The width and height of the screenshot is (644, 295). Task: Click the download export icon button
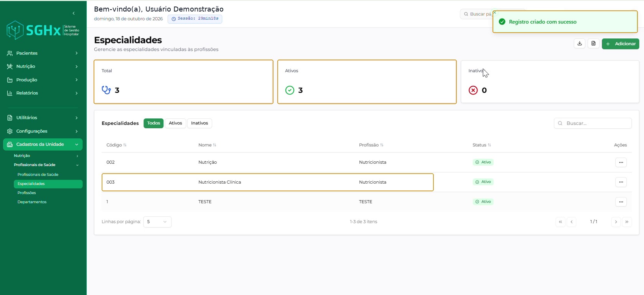pyautogui.click(x=580, y=43)
